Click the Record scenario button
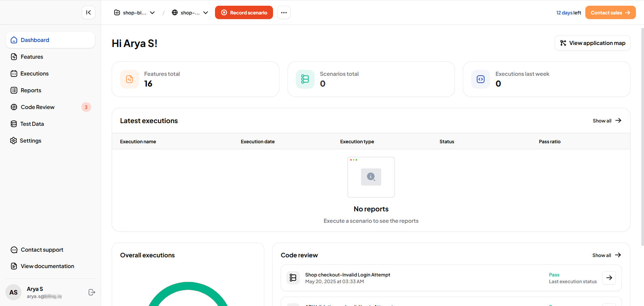The width and height of the screenshot is (644, 306). pos(244,12)
